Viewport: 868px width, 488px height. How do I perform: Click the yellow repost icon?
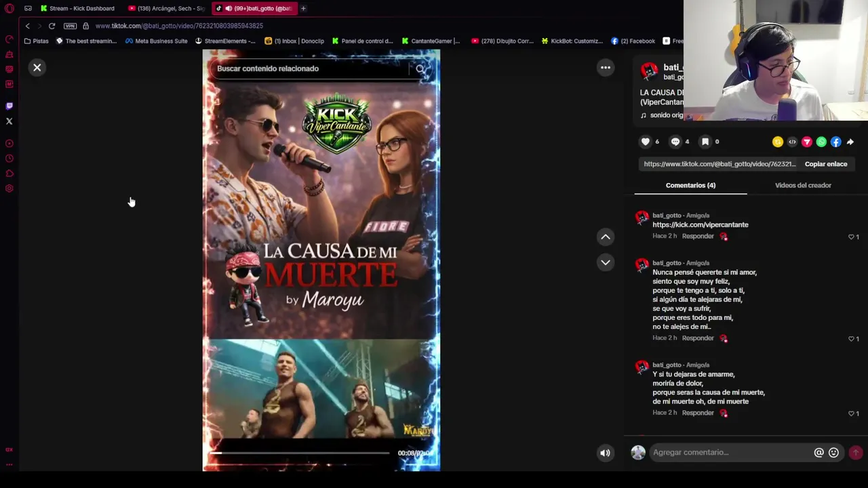click(x=778, y=142)
